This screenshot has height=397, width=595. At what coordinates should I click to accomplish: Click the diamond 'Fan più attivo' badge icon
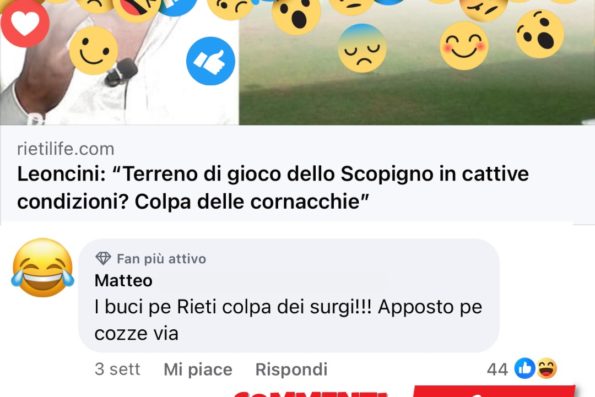pos(103,258)
